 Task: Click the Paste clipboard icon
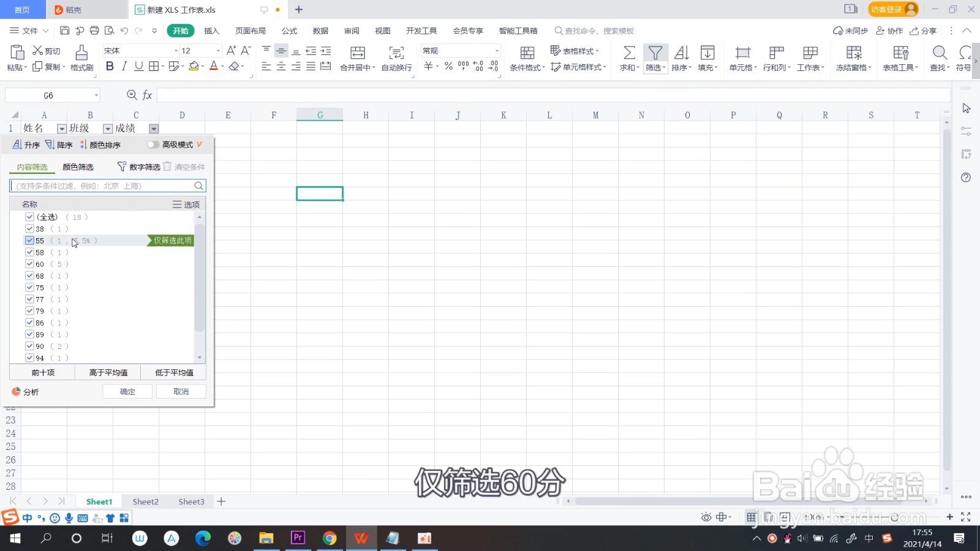click(17, 52)
